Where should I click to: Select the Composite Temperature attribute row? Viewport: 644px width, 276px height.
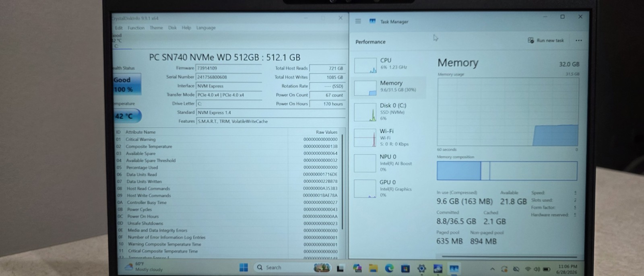pos(227,146)
